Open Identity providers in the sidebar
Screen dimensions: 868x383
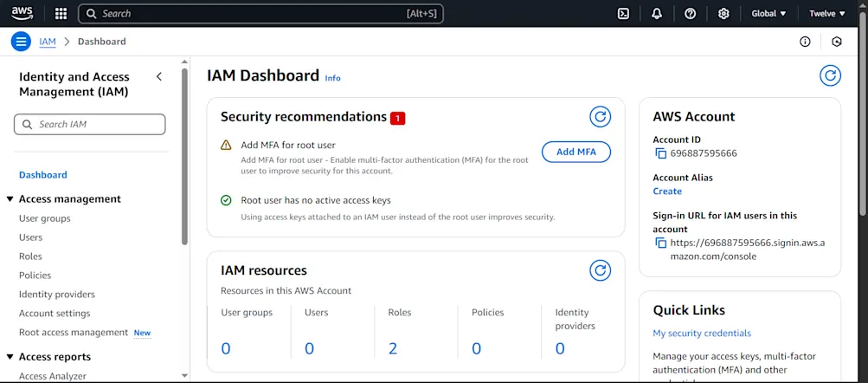(x=57, y=295)
